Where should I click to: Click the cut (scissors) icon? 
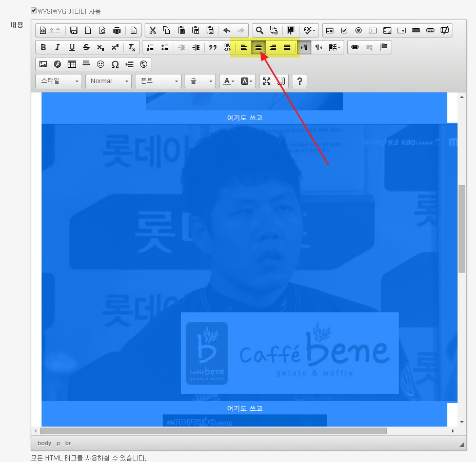(152, 30)
